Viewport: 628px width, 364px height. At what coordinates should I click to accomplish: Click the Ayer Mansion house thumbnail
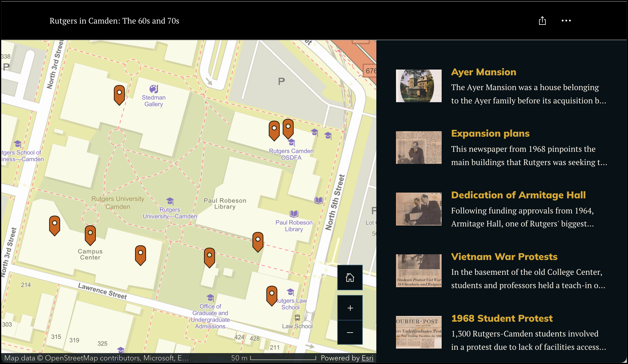419,86
